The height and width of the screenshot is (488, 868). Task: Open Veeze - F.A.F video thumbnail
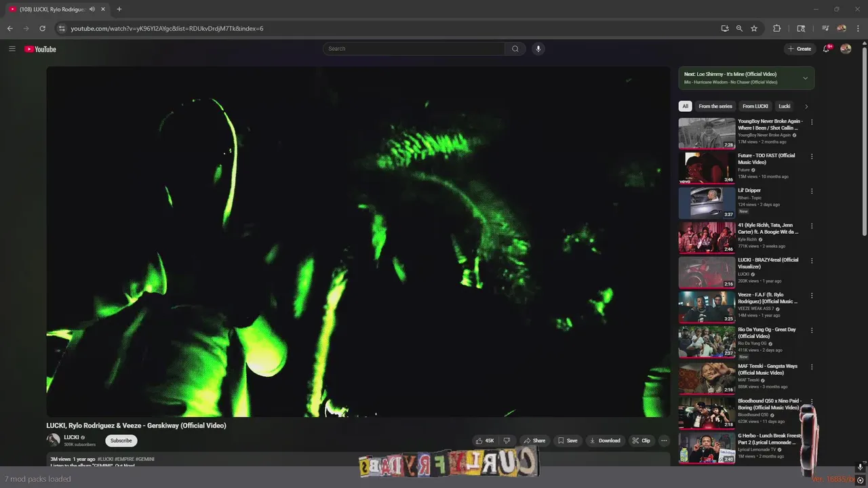(x=707, y=306)
